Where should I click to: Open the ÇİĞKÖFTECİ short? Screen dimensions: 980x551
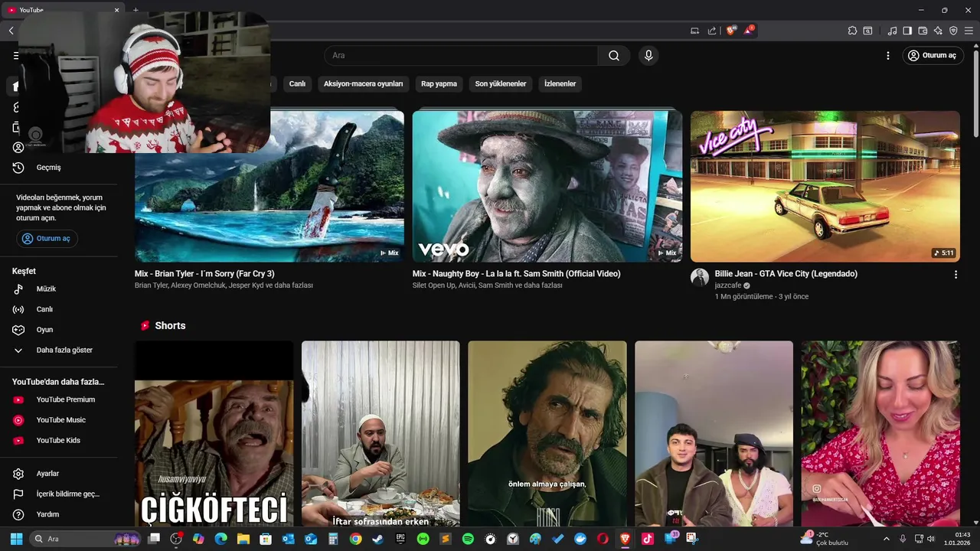[x=214, y=434]
